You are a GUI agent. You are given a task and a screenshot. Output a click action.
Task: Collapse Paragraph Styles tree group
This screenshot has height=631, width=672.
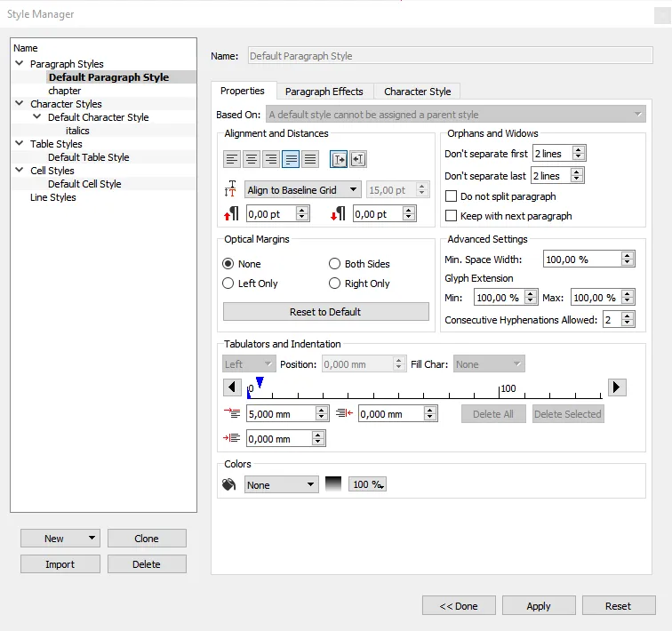20,63
